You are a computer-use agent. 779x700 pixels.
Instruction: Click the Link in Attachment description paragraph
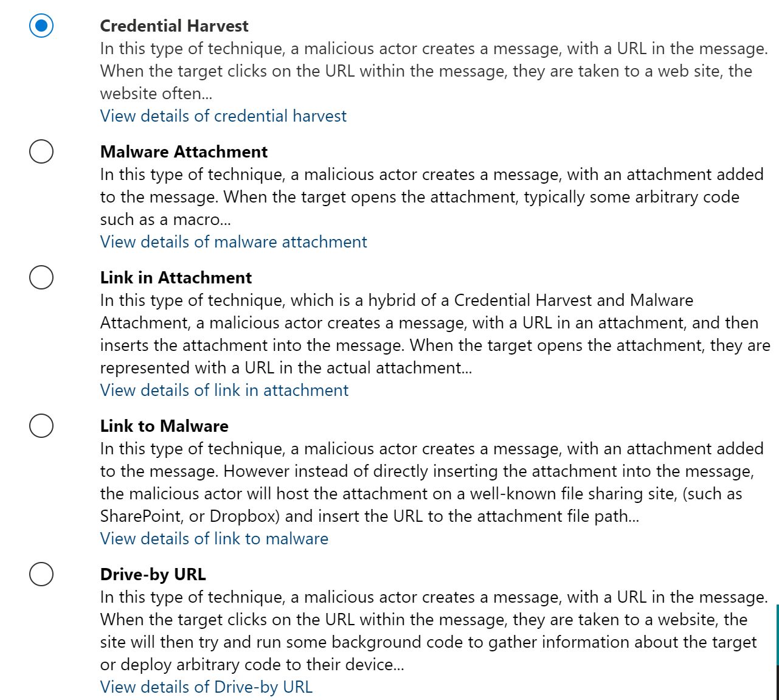click(426, 334)
